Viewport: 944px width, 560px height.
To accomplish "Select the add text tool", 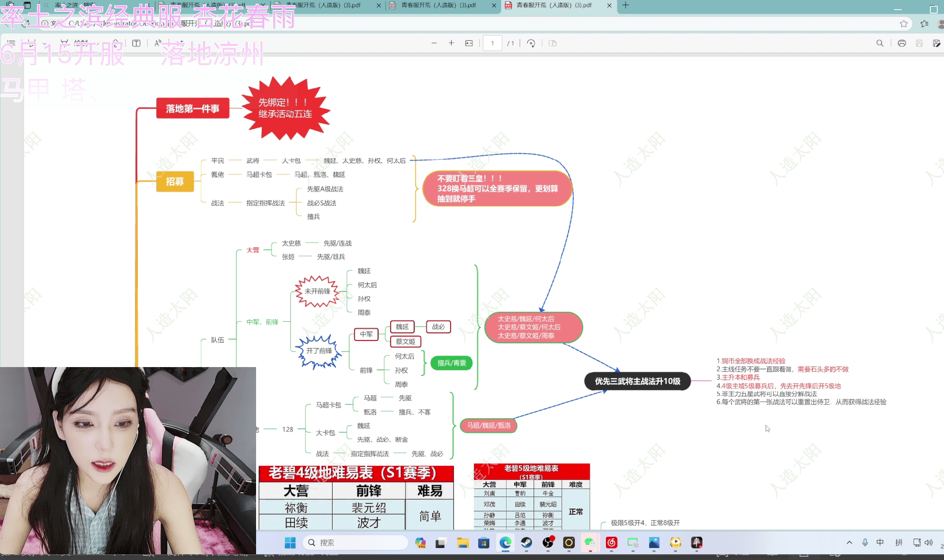I will tap(137, 43).
